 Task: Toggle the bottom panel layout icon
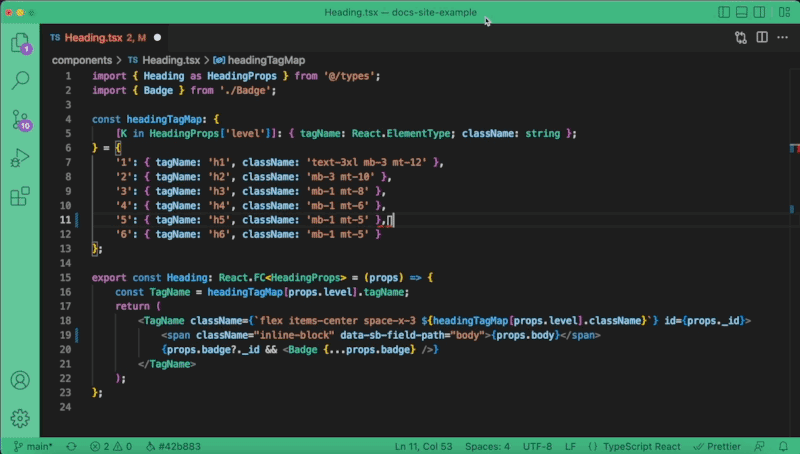coord(741,12)
